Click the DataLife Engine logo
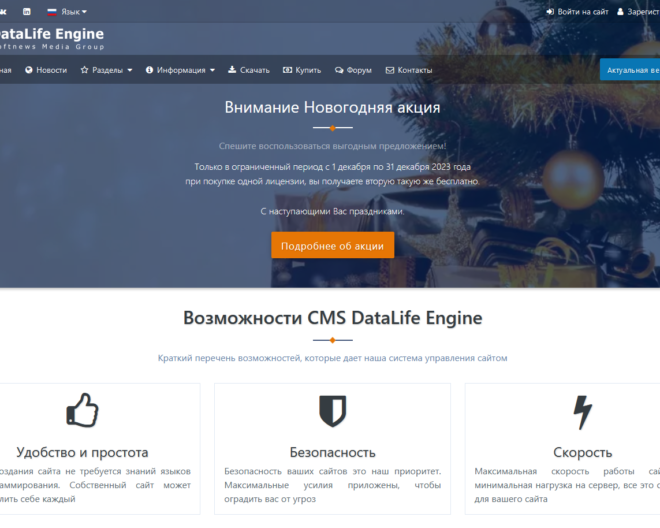The width and height of the screenshot is (660, 528). 51,38
